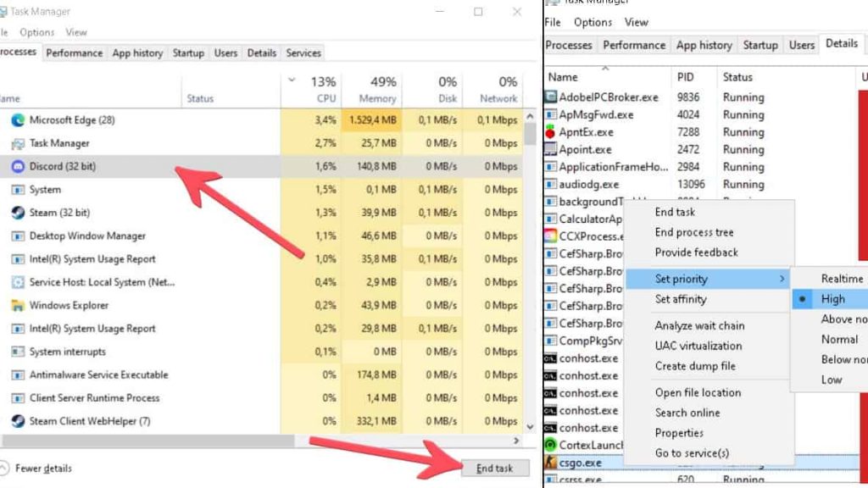868x488 pixels.
Task: Sort by the Memory column header
Action: coord(371,90)
